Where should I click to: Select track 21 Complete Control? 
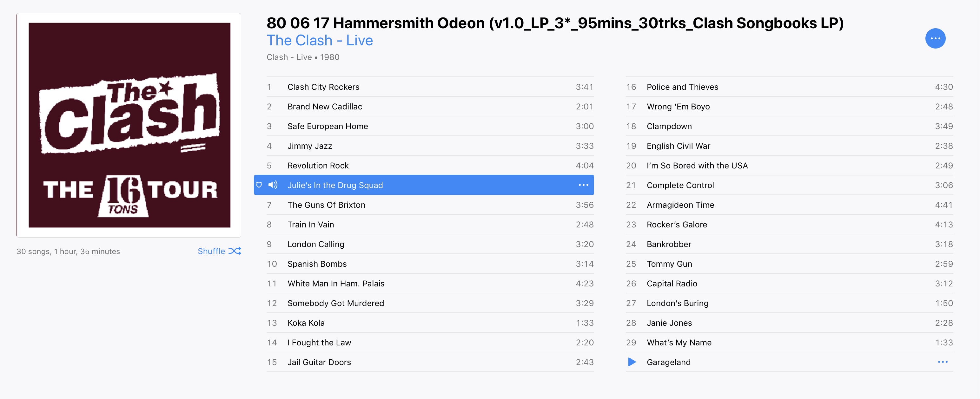[789, 185]
